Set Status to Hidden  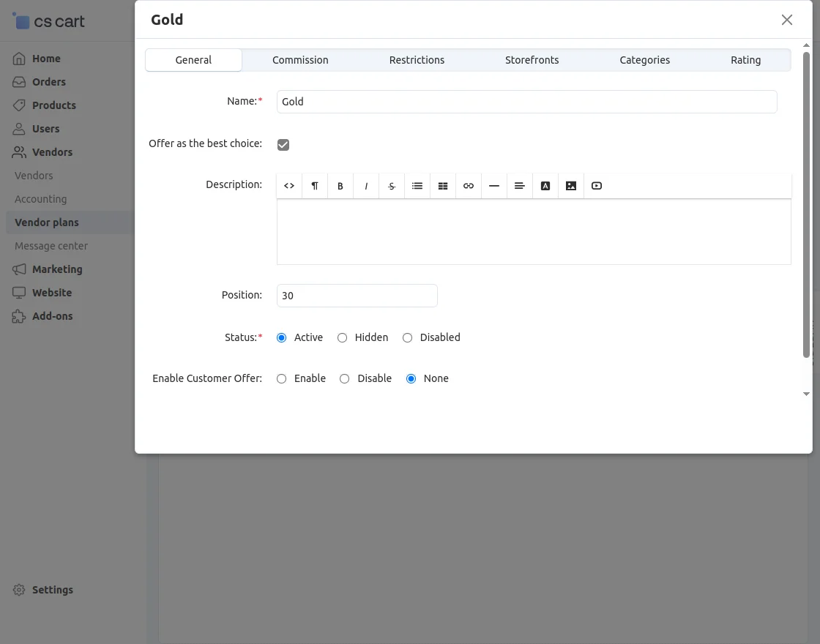(342, 338)
